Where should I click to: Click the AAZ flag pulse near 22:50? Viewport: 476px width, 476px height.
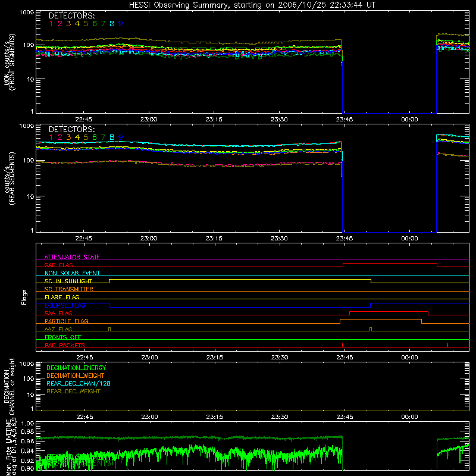109,330
